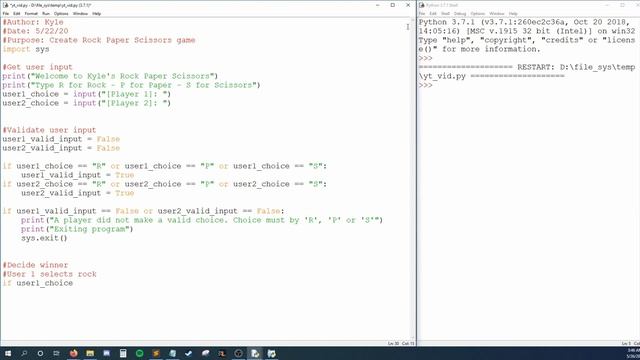Switch to the active Python IDLE editor taskbar icon
Image resolution: width=640 pixels, height=360 pixels.
pyautogui.click(x=255, y=353)
